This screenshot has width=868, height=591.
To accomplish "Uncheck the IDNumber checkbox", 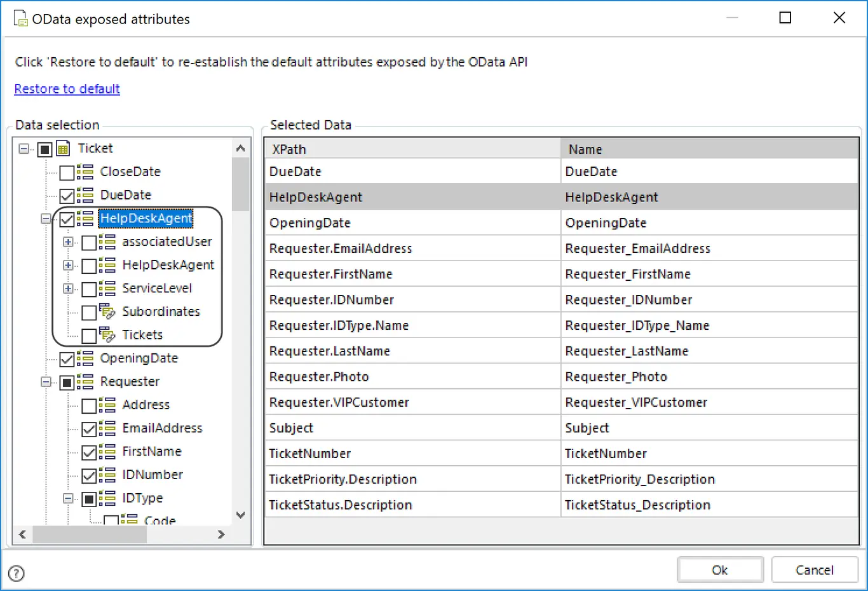I will [89, 475].
